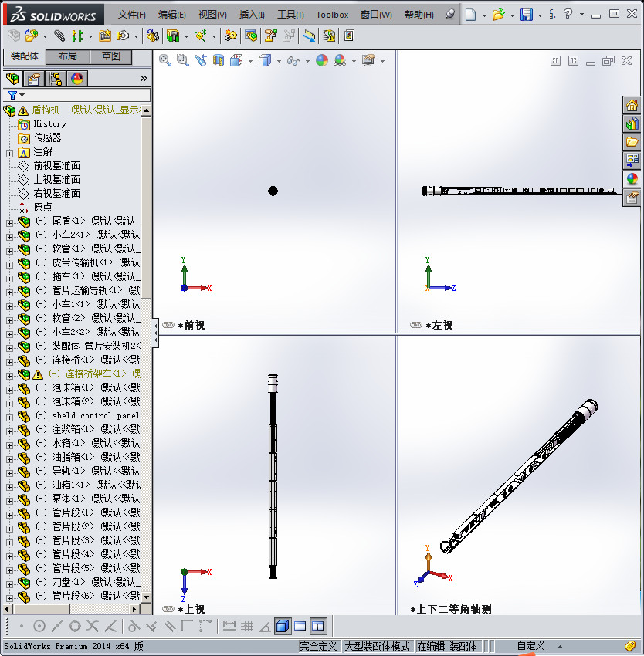Click the Edit Appearance color ball icon
This screenshot has width=644, height=656.
pos(322,61)
